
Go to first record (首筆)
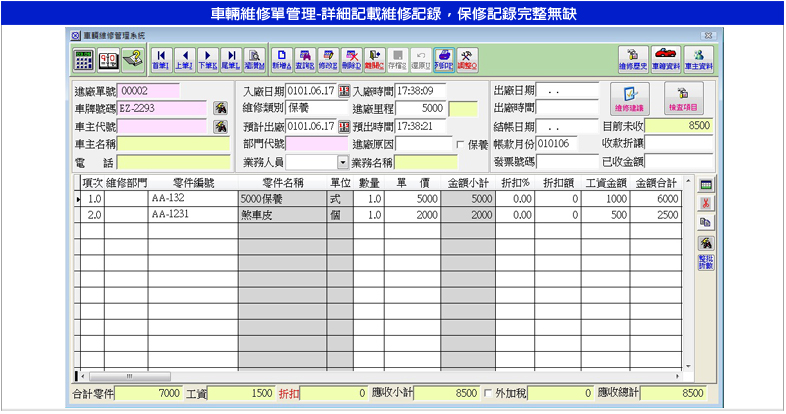click(160, 58)
